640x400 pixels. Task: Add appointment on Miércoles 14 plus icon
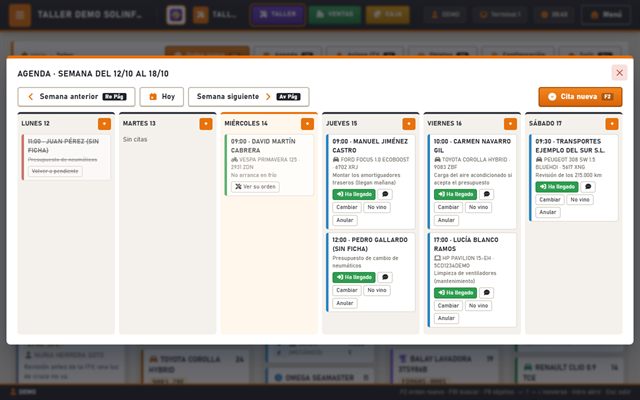tap(307, 124)
